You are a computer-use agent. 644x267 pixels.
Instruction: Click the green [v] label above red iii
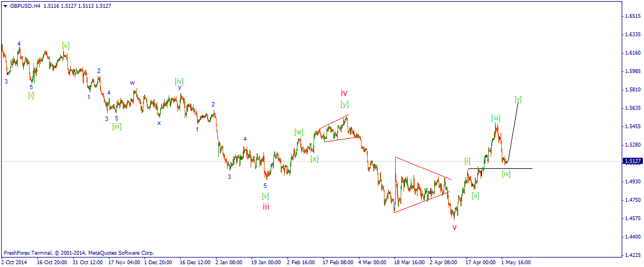265,196
